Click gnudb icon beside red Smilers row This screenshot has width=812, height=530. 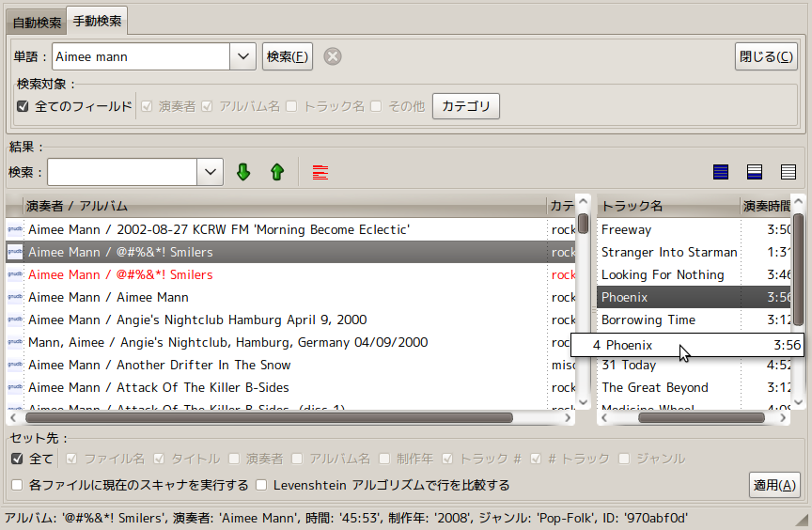pos(15,274)
